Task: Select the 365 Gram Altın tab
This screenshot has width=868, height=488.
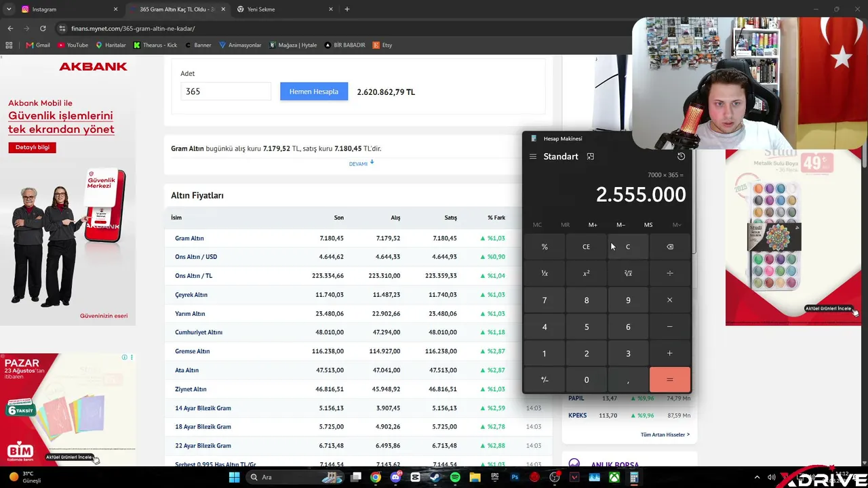Action: pos(177,9)
